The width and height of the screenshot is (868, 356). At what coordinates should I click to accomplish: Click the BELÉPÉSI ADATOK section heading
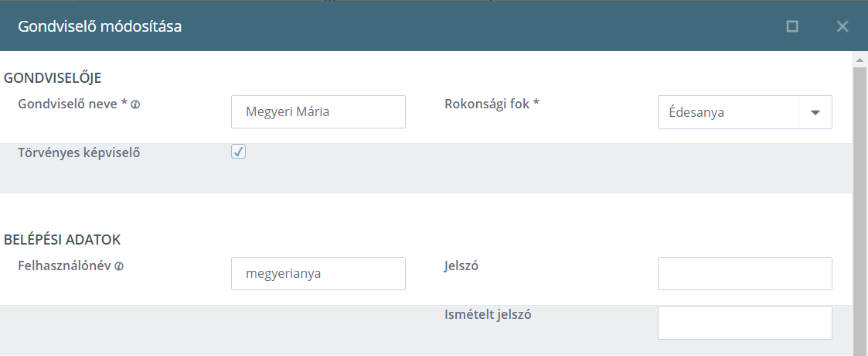pos(62,240)
